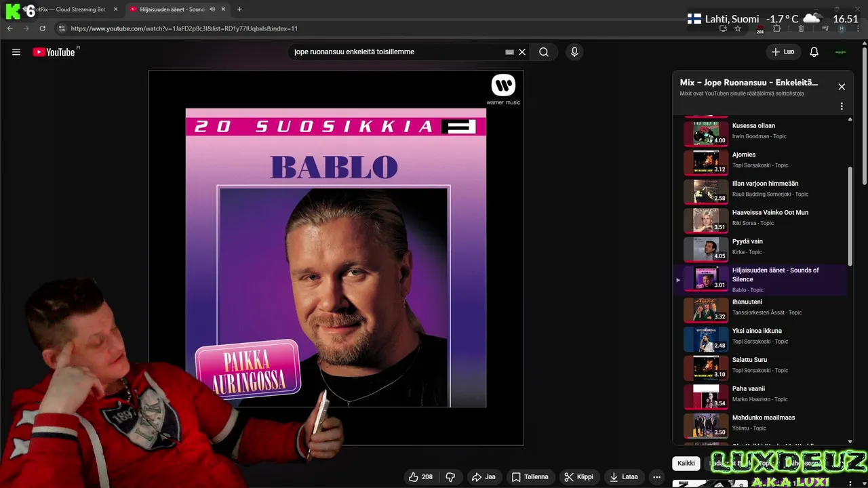The height and width of the screenshot is (488, 868).
Task: Share video with Jaa button
Action: (484, 477)
